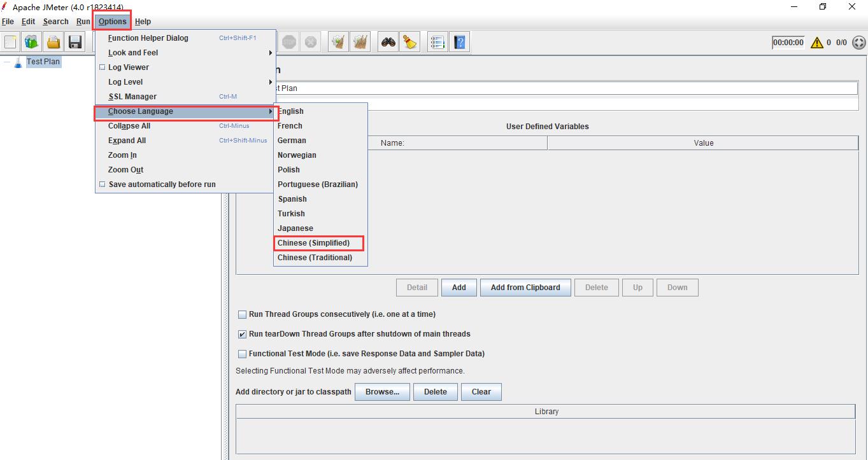Screen dimensions: 868x460
Task: Open the Run menu
Action: point(83,22)
